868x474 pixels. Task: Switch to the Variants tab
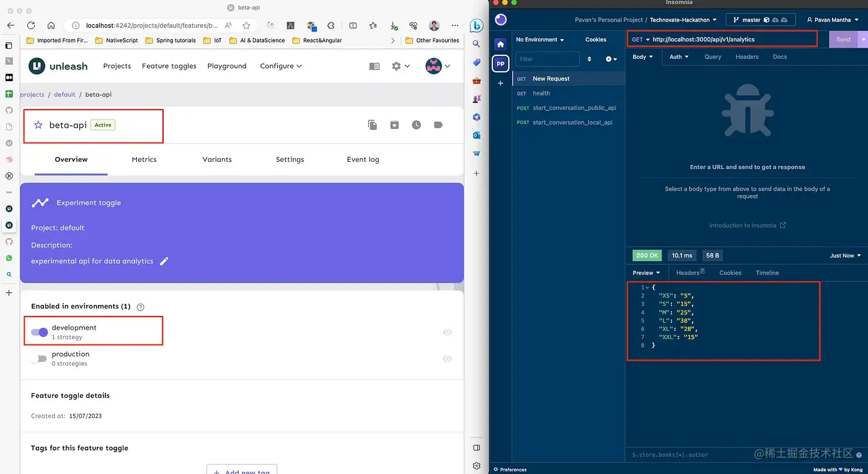coord(217,159)
